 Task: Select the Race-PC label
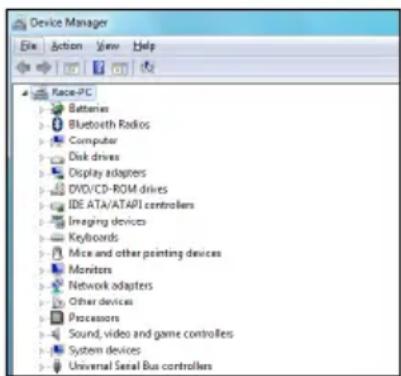(x=71, y=92)
